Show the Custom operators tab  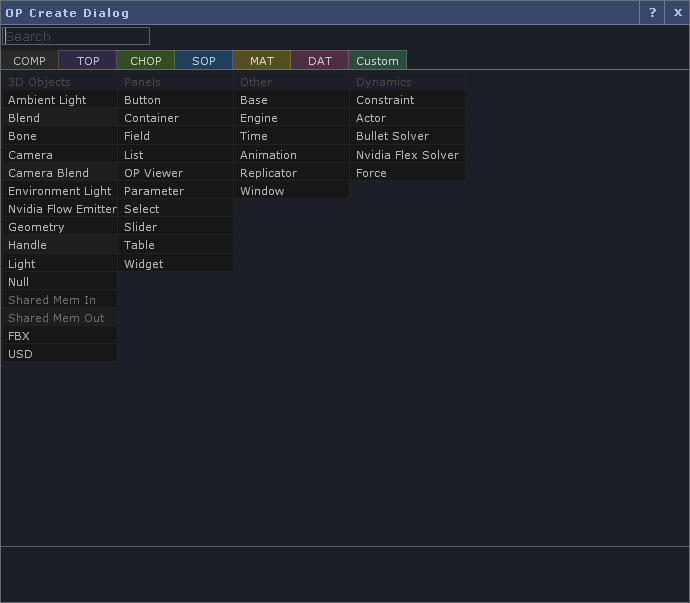tap(378, 61)
